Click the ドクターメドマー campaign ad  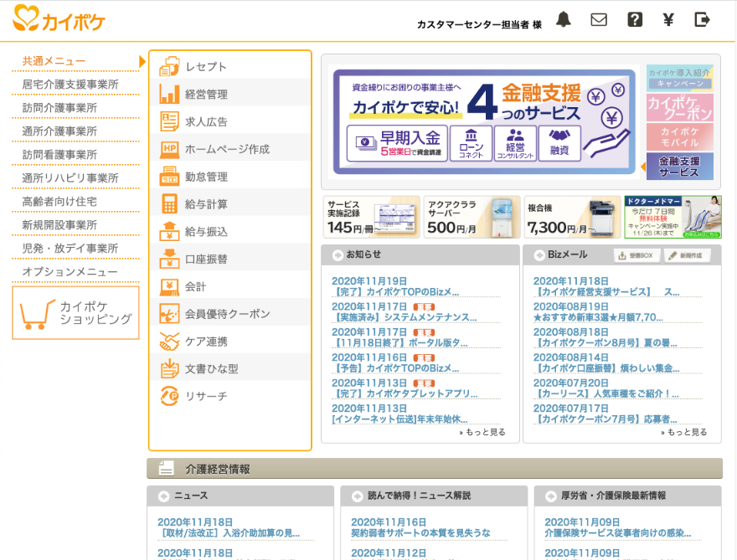coord(673,217)
